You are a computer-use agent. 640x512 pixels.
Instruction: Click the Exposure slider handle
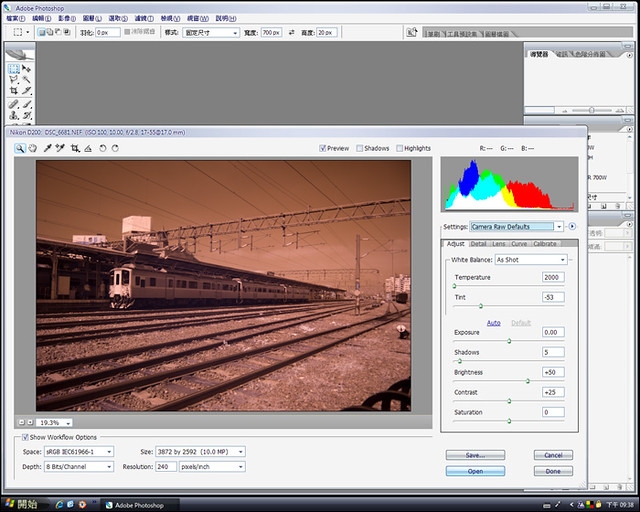point(509,341)
